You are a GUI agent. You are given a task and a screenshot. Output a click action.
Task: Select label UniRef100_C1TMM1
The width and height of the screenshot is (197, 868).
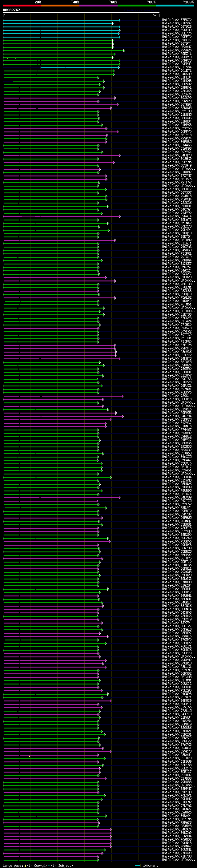point(177,680)
